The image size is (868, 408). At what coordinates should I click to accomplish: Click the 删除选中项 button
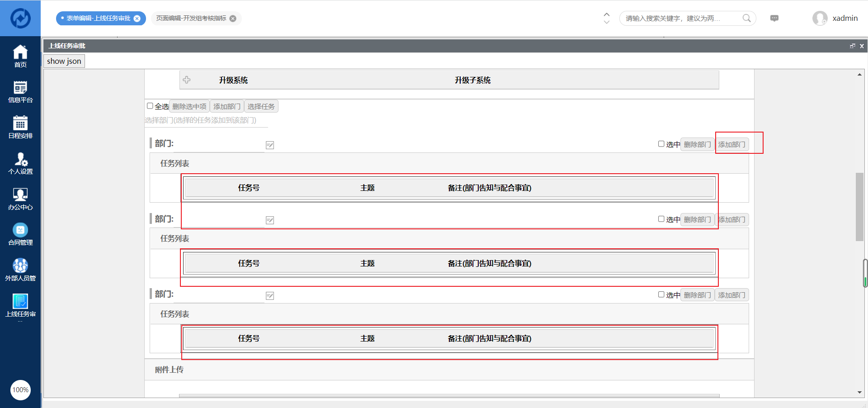pos(189,106)
